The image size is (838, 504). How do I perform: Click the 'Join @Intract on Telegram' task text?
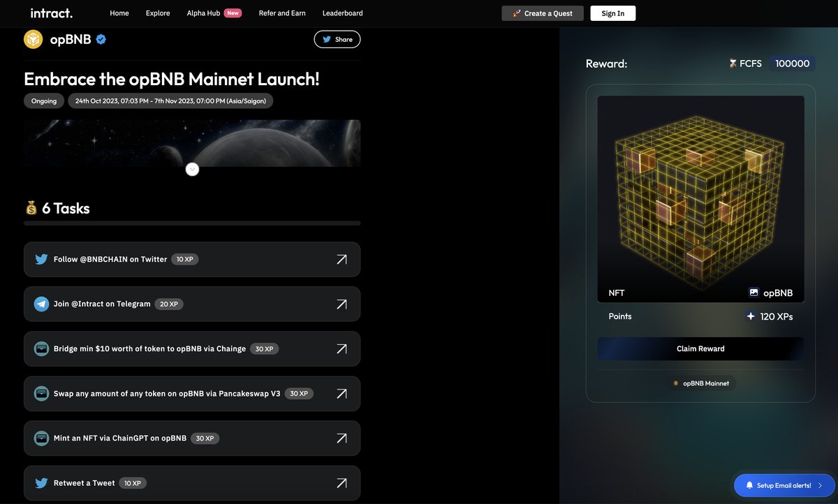click(x=102, y=304)
